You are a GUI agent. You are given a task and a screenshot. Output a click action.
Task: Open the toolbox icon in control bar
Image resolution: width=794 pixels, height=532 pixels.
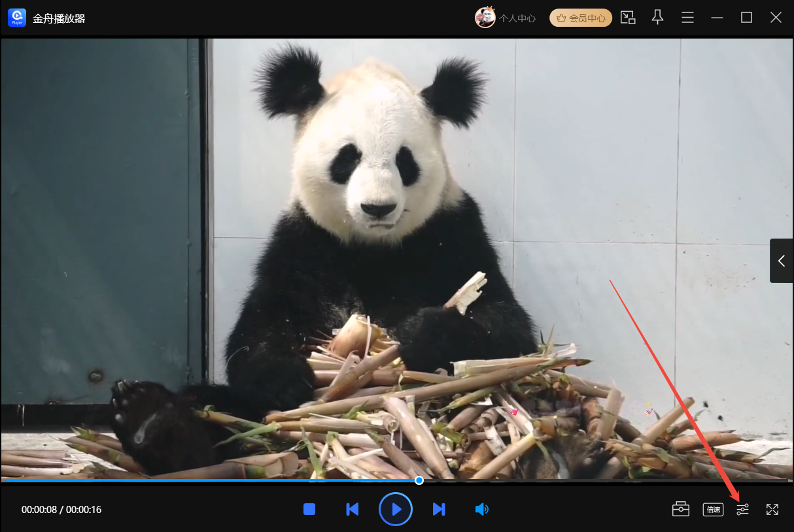click(681, 509)
